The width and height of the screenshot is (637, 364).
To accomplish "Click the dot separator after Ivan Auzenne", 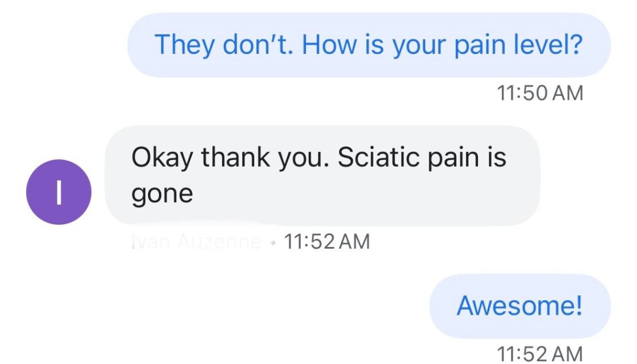I will (x=274, y=242).
